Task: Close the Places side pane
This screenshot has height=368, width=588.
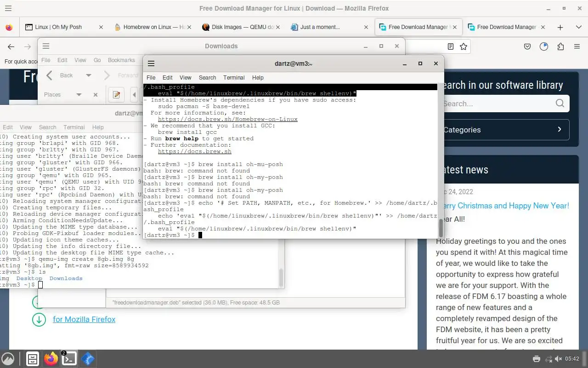Action: (x=96, y=95)
